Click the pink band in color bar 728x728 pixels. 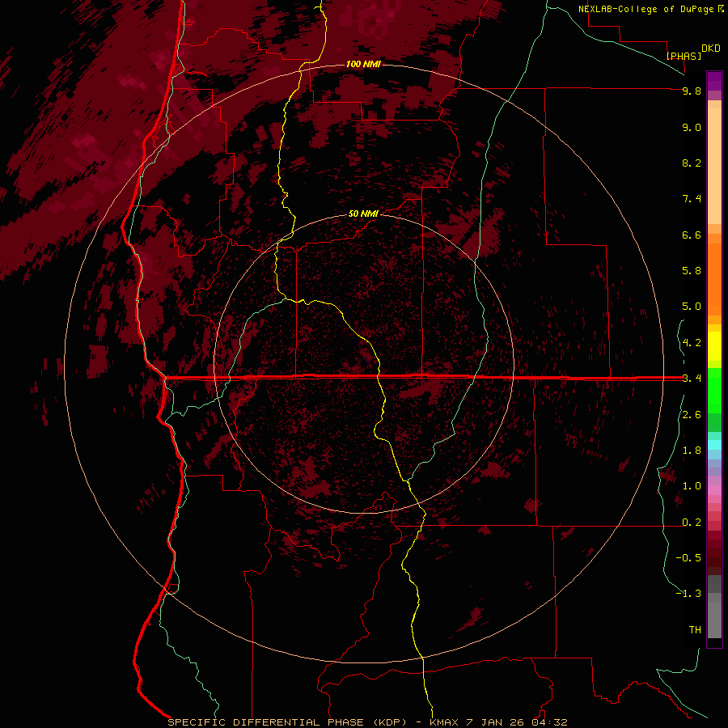coord(714,490)
